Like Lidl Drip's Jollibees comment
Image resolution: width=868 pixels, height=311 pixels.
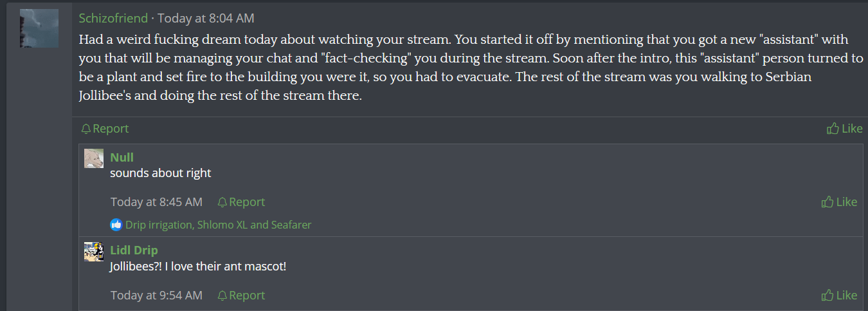click(x=839, y=296)
